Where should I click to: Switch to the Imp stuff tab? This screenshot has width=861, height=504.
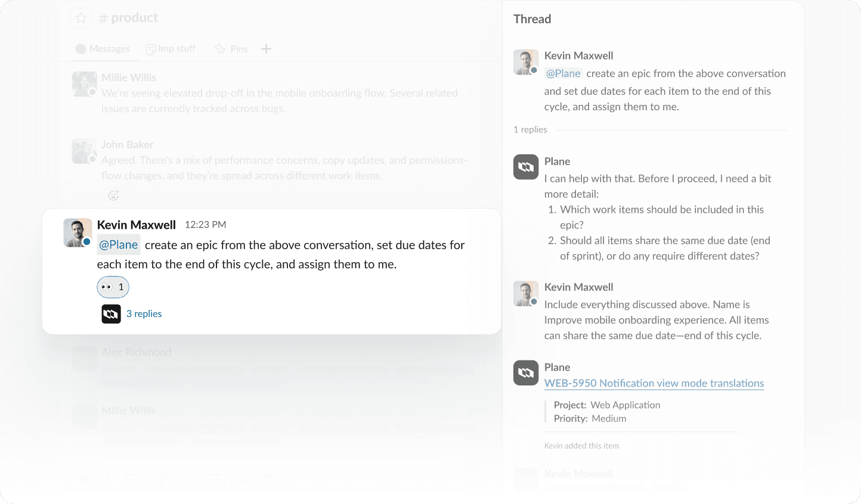(x=171, y=48)
